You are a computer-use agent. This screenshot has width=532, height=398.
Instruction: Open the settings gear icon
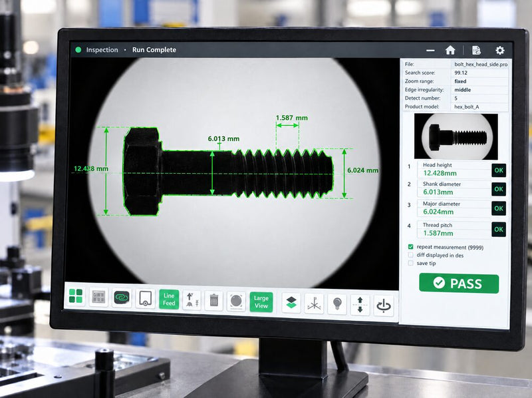pyautogui.click(x=500, y=51)
